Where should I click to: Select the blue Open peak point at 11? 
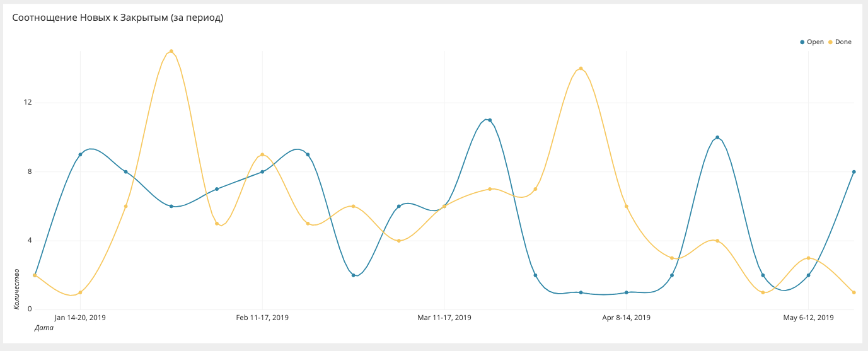[x=490, y=120]
